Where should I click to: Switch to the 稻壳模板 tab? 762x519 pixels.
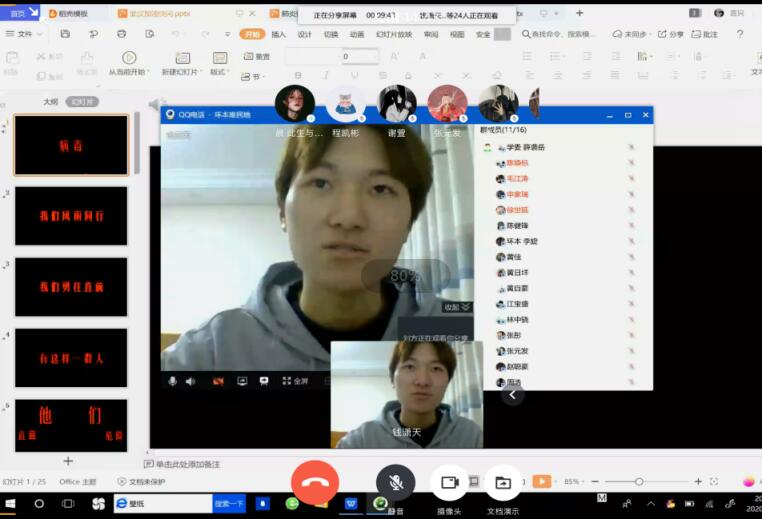(x=69, y=14)
